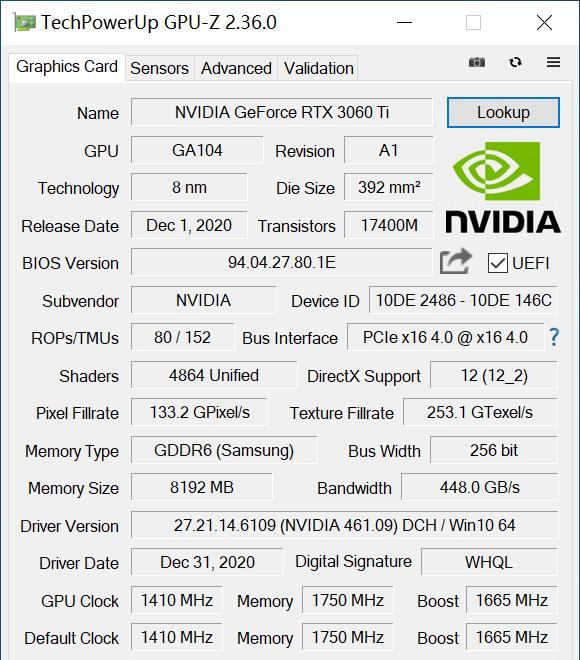Click the Name field showing RTX 3060 Ti

(282, 112)
